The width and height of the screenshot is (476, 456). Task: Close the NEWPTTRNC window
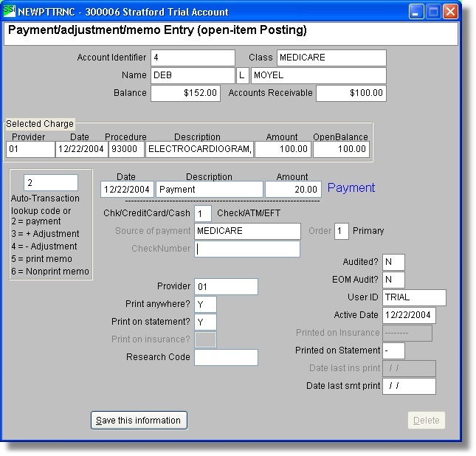click(x=450, y=12)
